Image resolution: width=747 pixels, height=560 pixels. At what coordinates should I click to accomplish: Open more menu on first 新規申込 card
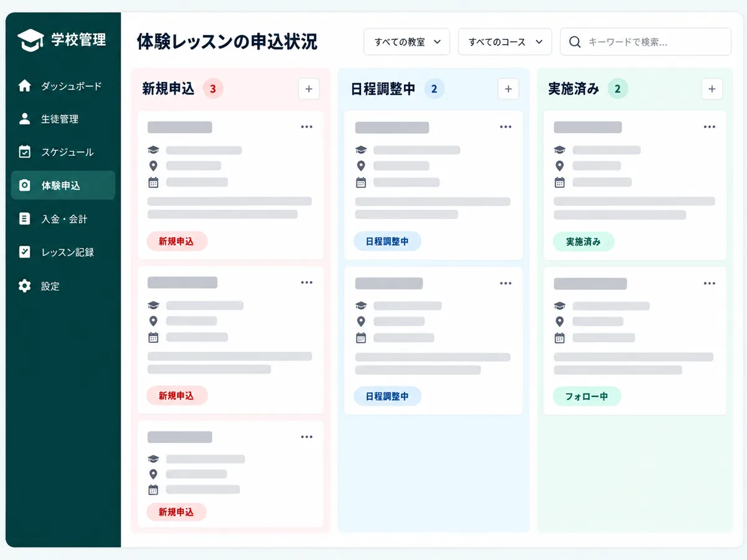point(306,127)
